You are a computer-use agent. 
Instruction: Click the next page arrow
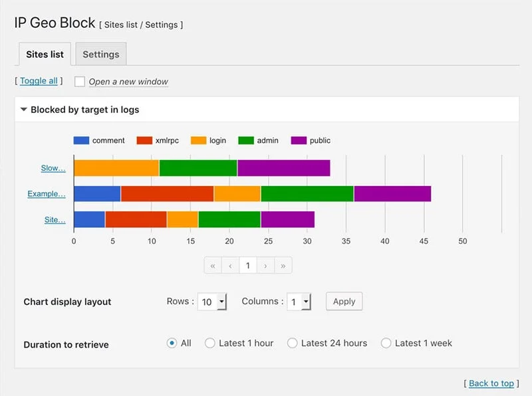pos(265,265)
